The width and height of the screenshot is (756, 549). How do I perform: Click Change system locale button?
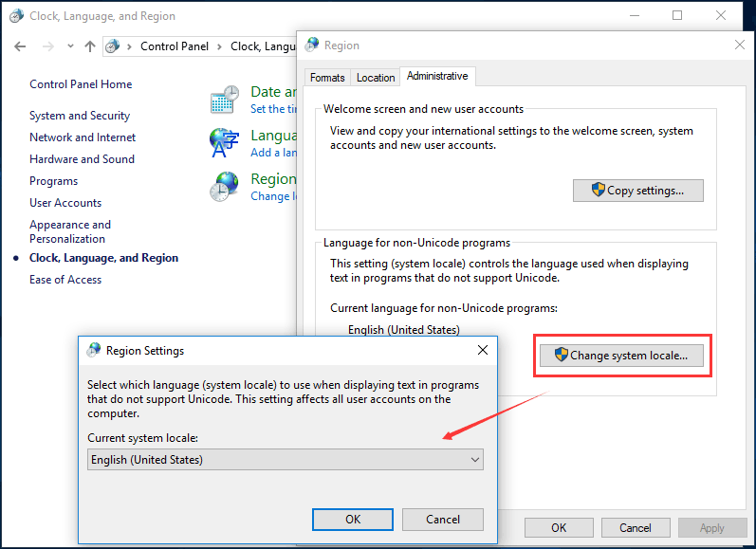627,356
